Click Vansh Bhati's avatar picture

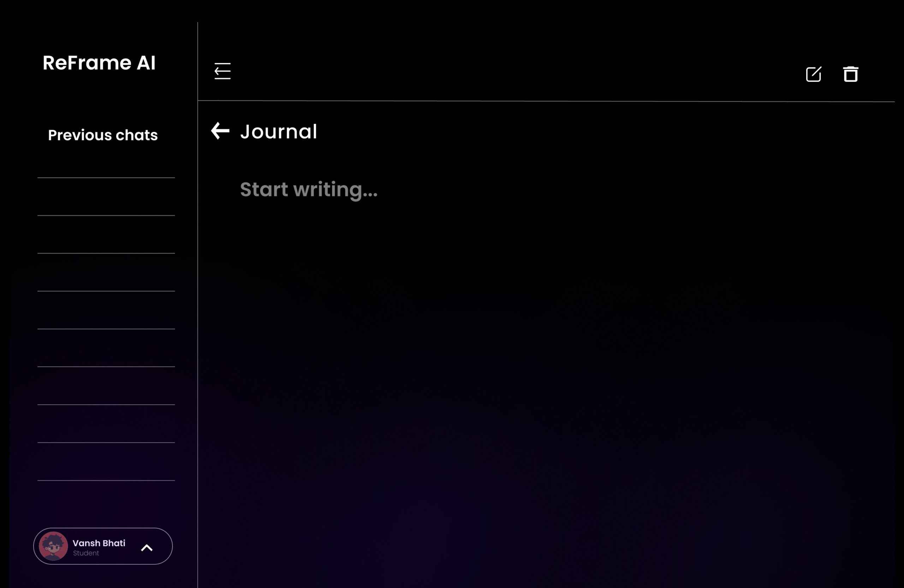click(53, 546)
